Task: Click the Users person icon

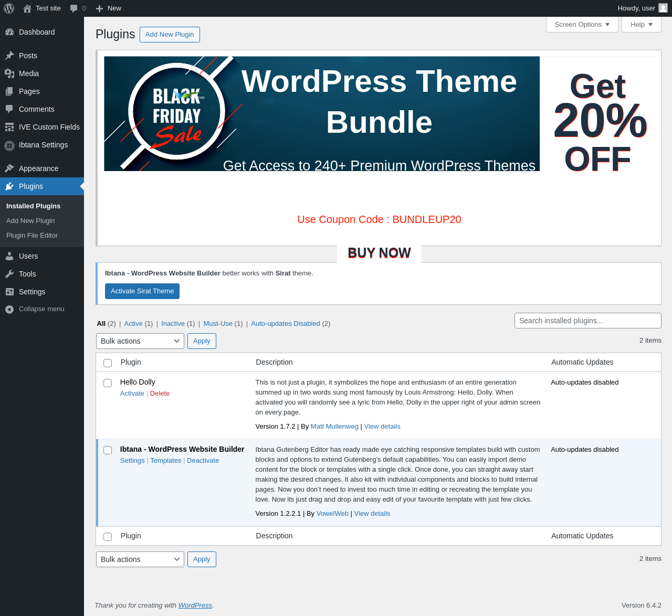Action: [9, 256]
